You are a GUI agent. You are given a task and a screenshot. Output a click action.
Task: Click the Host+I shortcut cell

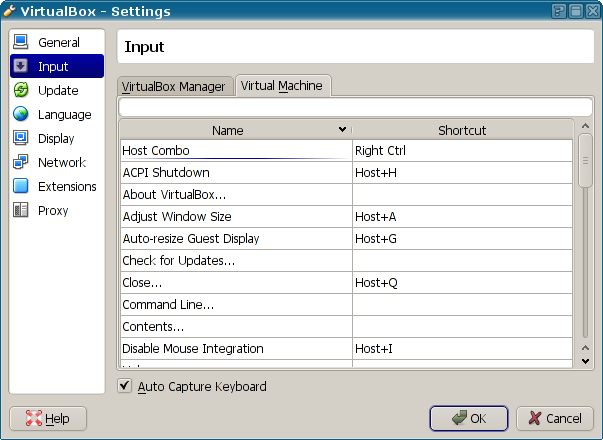[x=462, y=348]
